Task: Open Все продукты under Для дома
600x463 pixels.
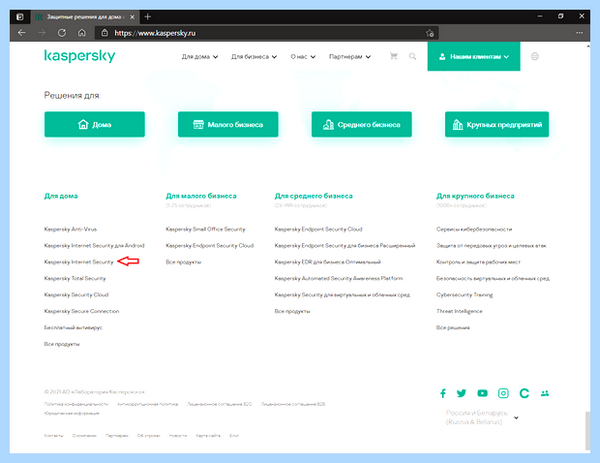Action: 62,344
